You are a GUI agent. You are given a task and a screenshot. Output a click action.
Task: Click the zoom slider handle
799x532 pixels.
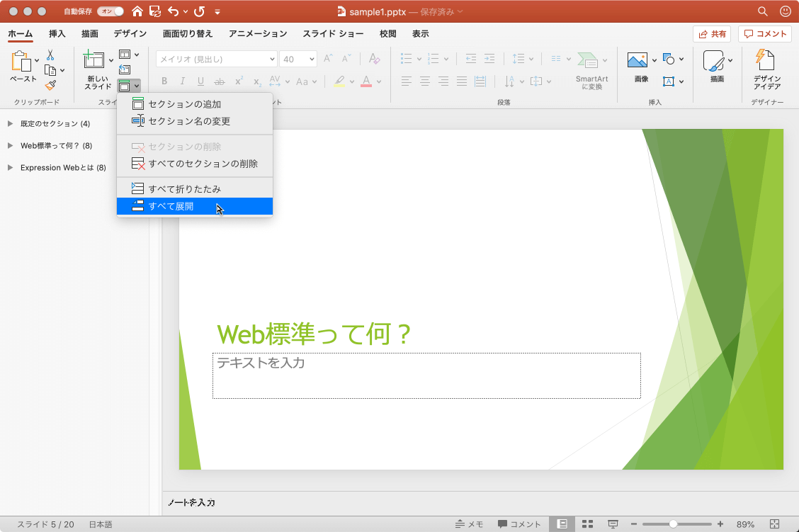(x=673, y=523)
